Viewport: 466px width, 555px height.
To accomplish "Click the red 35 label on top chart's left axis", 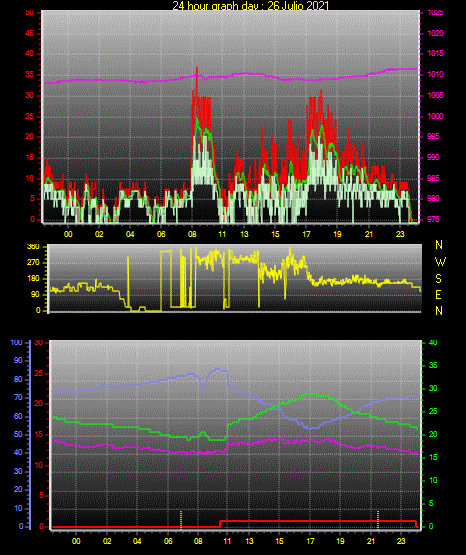I will click(30, 75).
